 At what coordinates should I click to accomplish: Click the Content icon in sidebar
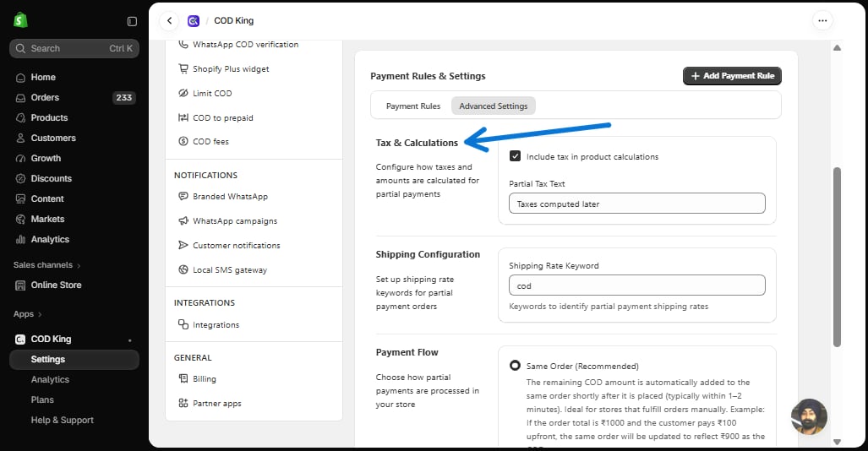coord(20,199)
